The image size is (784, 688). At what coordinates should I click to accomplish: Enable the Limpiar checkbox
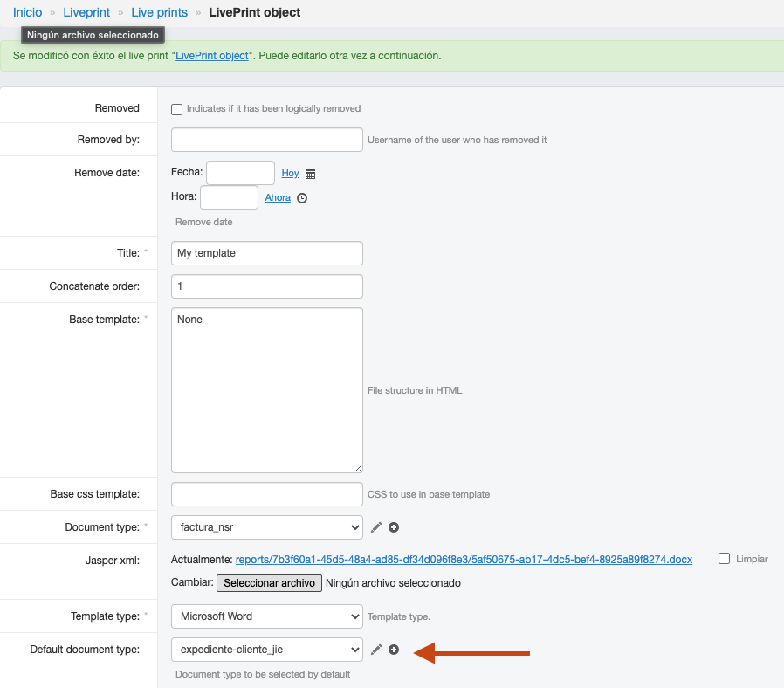(x=724, y=559)
